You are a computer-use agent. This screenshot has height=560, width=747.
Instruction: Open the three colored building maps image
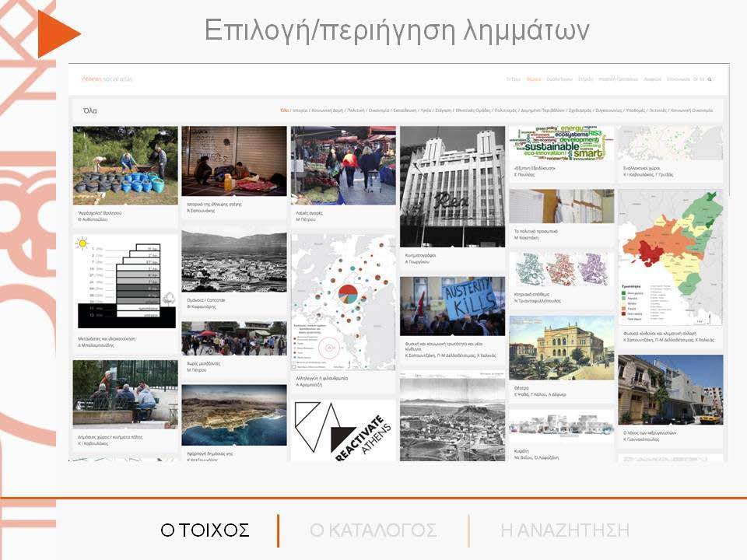pos(562,269)
